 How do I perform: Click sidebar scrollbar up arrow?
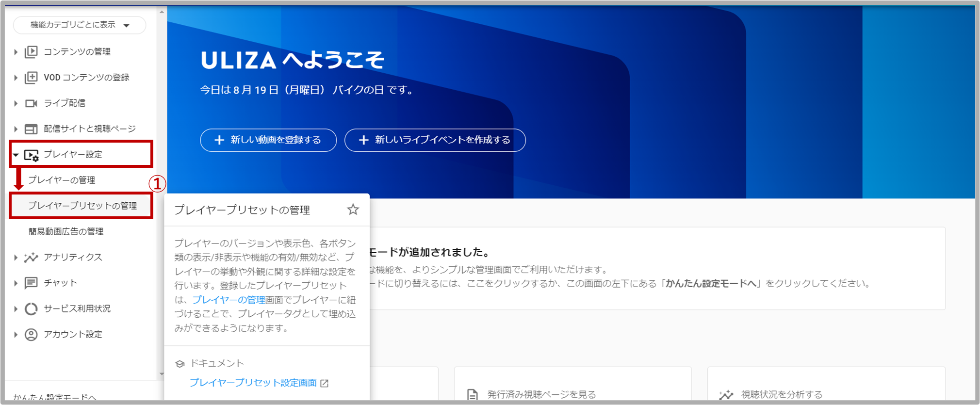point(162,12)
